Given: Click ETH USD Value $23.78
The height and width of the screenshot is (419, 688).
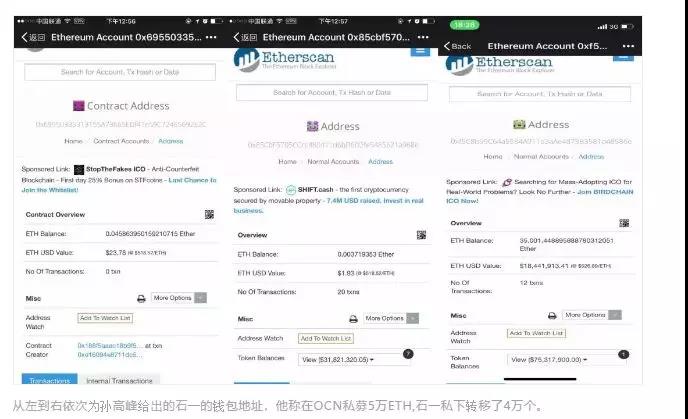Looking at the screenshot, I should click(115, 253).
